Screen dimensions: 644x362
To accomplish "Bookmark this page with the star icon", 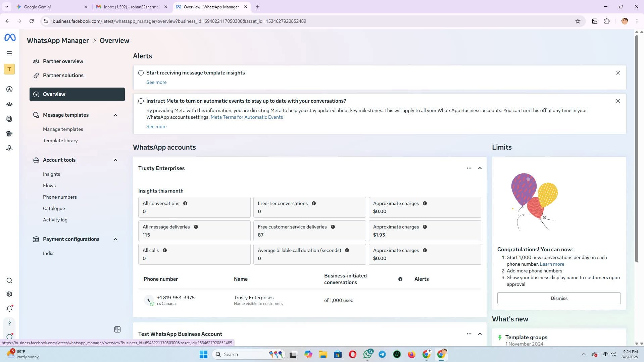I will coord(578,21).
